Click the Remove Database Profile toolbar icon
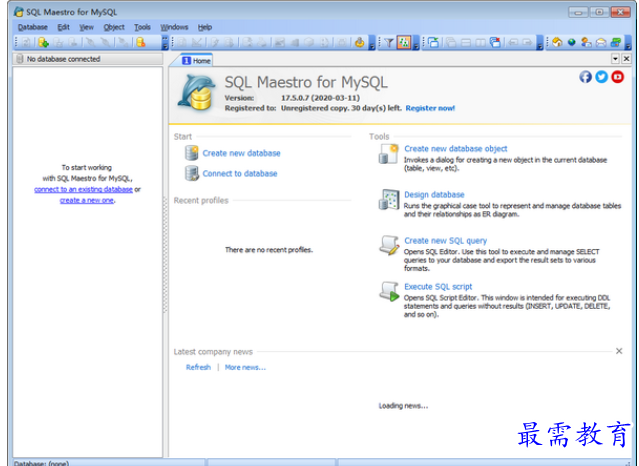The image size is (639, 466). click(141, 42)
